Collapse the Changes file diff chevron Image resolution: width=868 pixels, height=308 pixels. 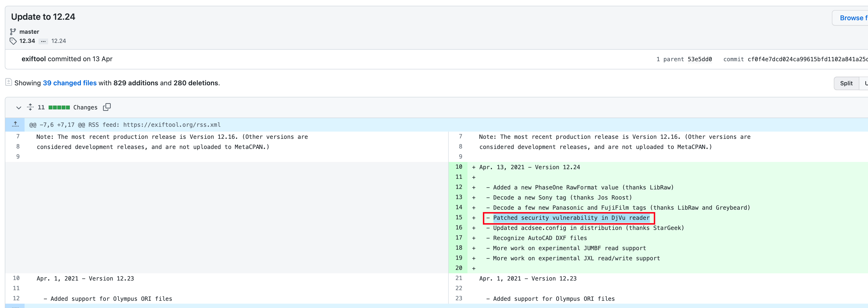point(19,108)
